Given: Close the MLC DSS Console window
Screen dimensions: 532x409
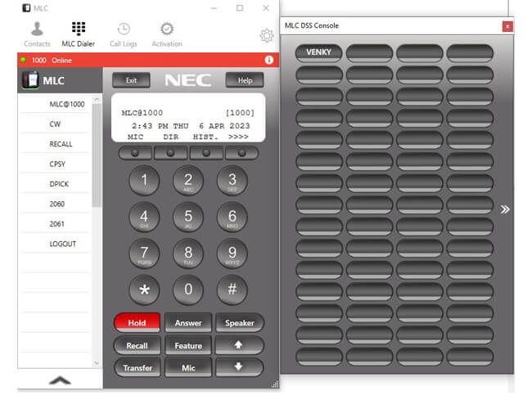Looking at the screenshot, I should tap(507, 26).
